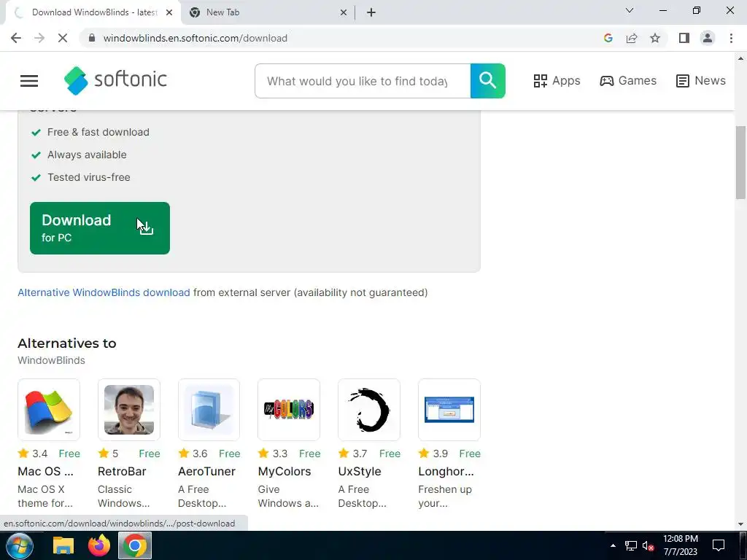Open the Action Center notifications icon

pos(719,545)
